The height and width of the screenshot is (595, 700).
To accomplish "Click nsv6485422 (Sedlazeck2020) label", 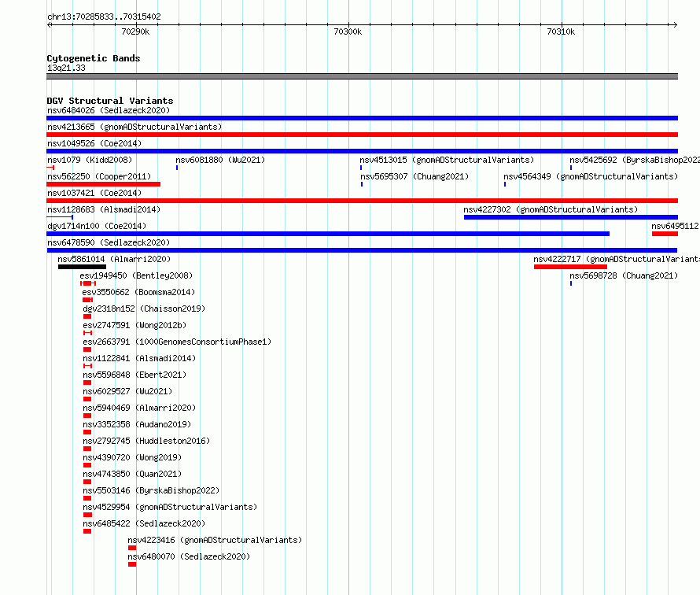I will click(x=144, y=523).
